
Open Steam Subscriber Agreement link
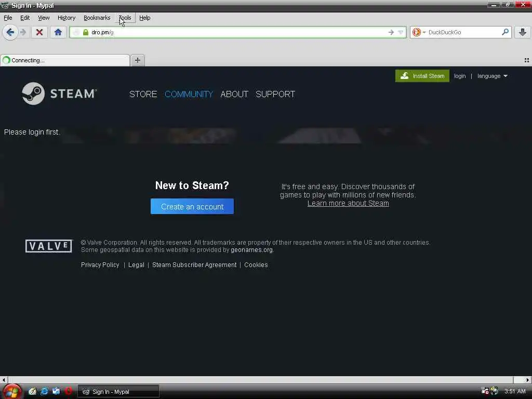tap(194, 264)
